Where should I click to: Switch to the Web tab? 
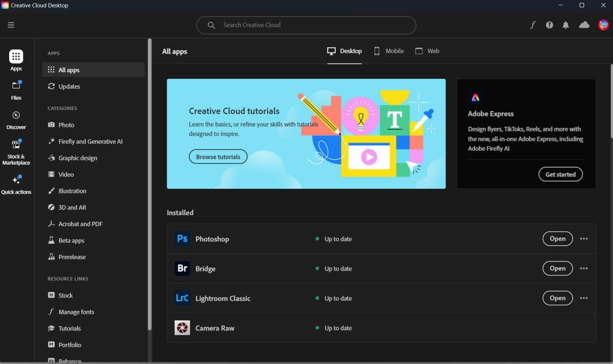click(427, 51)
